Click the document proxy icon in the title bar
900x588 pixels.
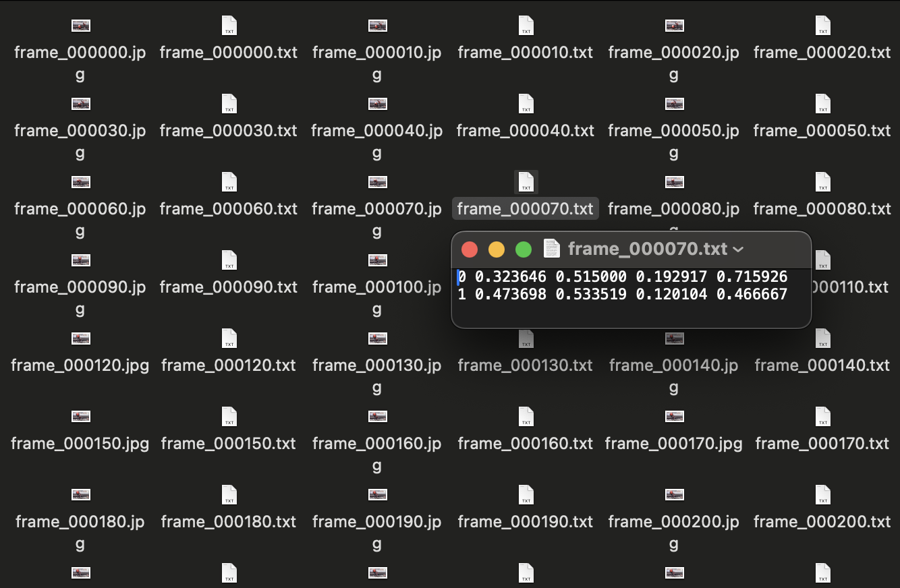pos(552,249)
